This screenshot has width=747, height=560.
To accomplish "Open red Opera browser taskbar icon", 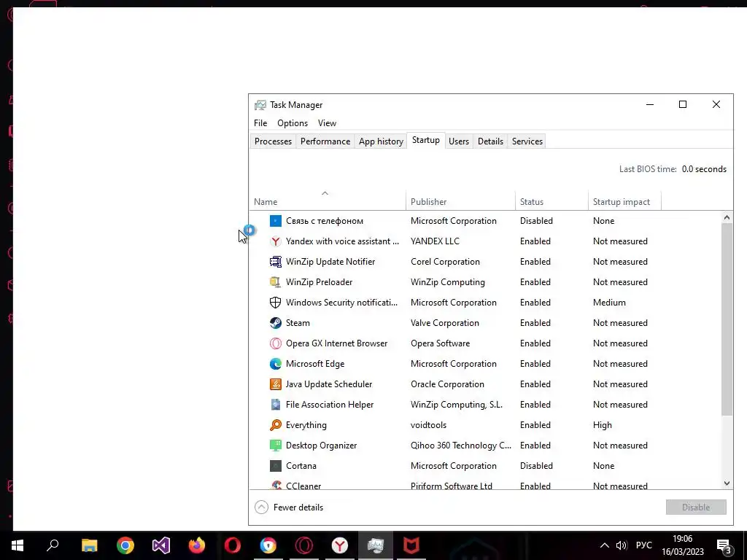I will [x=233, y=545].
